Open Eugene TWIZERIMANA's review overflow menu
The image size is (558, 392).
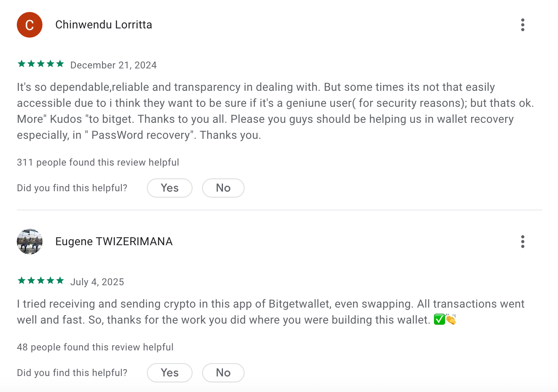click(x=522, y=242)
